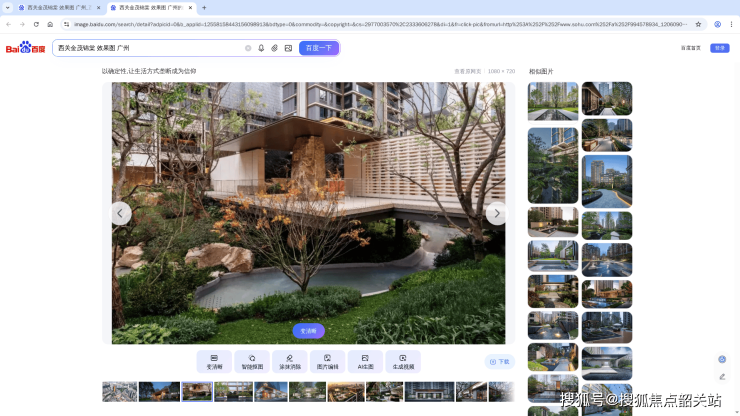740x416 pixels.
Task: Click the address bar URL
Action: coord(380,24)
